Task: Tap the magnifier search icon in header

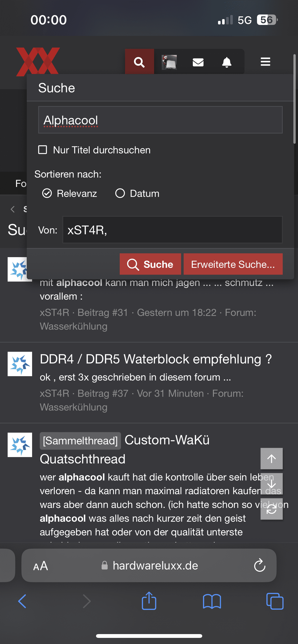Action: [x=139, y=62]
